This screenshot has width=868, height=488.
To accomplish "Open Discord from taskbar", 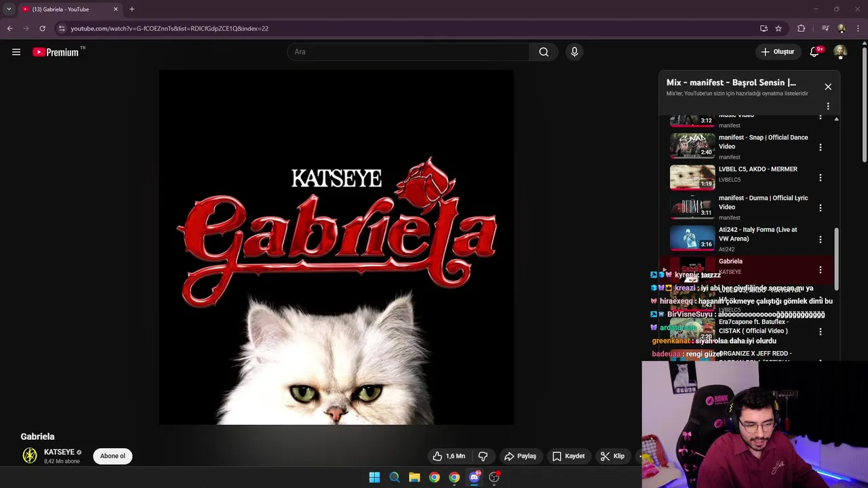I will click(x=474, y=477).
